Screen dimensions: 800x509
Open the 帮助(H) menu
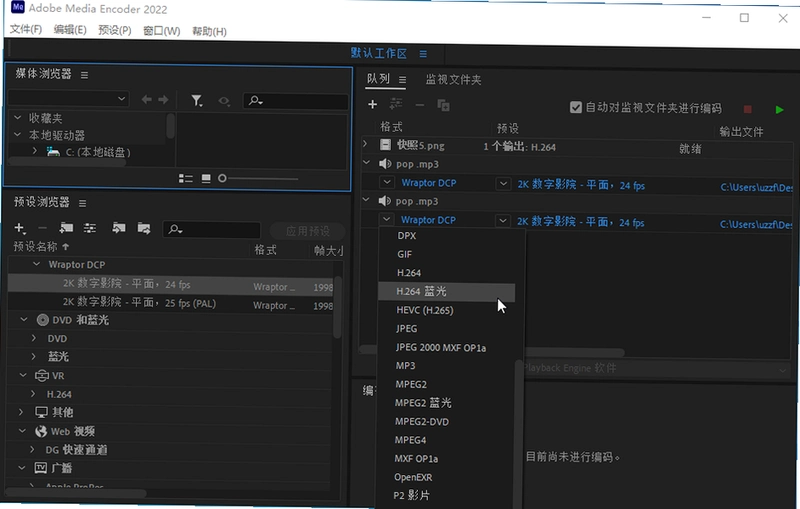tap(209, 32)
